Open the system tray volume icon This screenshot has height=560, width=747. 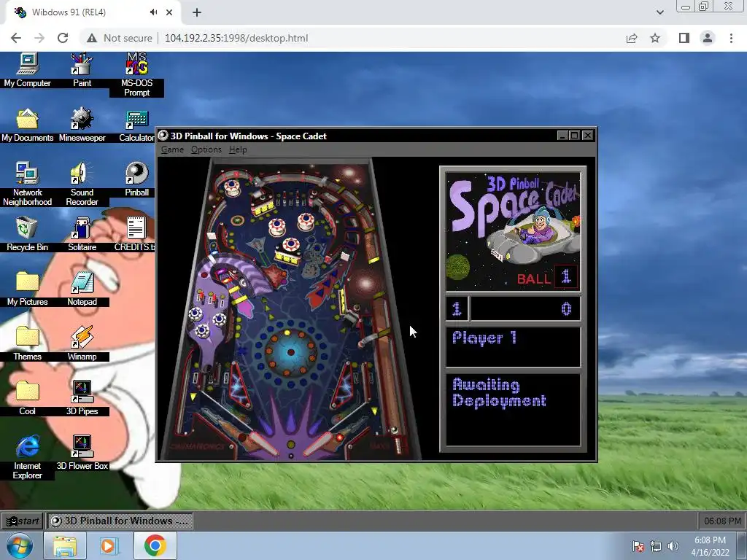673,546
